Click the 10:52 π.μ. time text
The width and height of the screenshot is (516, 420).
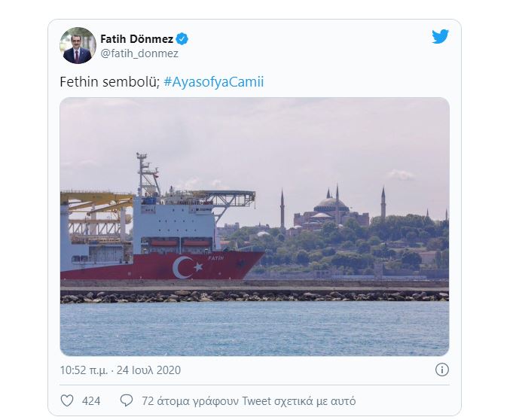tap(84, 370)
